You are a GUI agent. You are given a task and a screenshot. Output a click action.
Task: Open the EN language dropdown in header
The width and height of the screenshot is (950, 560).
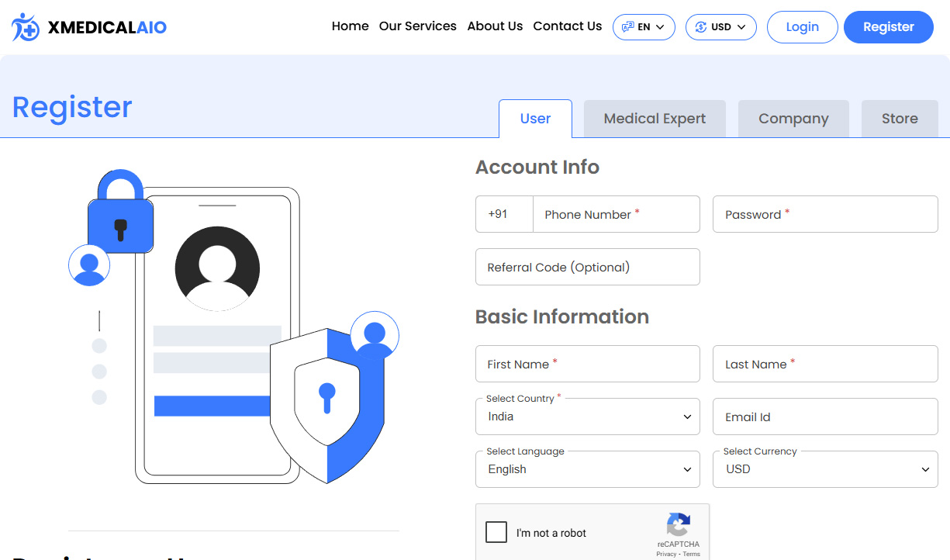[644, 27]
